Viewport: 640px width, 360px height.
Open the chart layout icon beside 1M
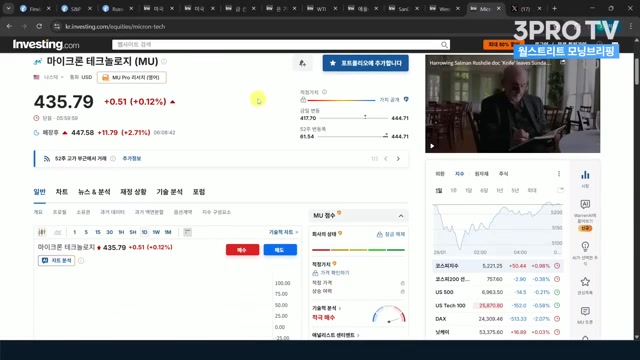point(187,232)
